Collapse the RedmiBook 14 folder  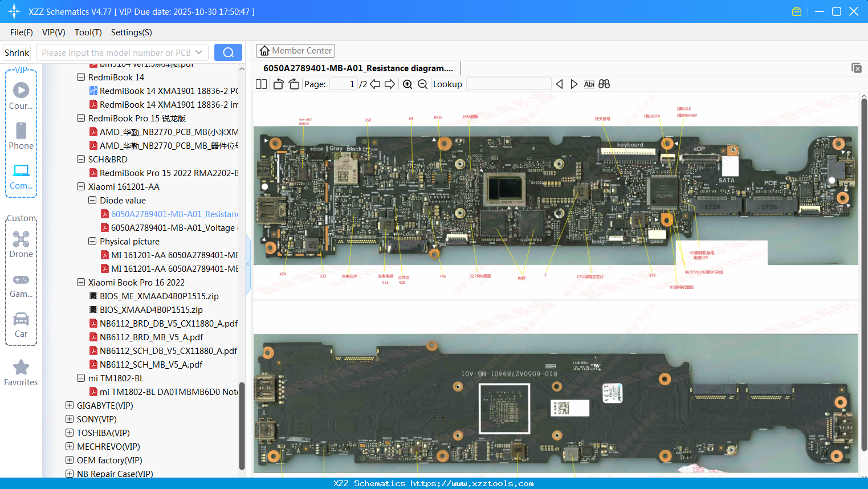point(81,77)
